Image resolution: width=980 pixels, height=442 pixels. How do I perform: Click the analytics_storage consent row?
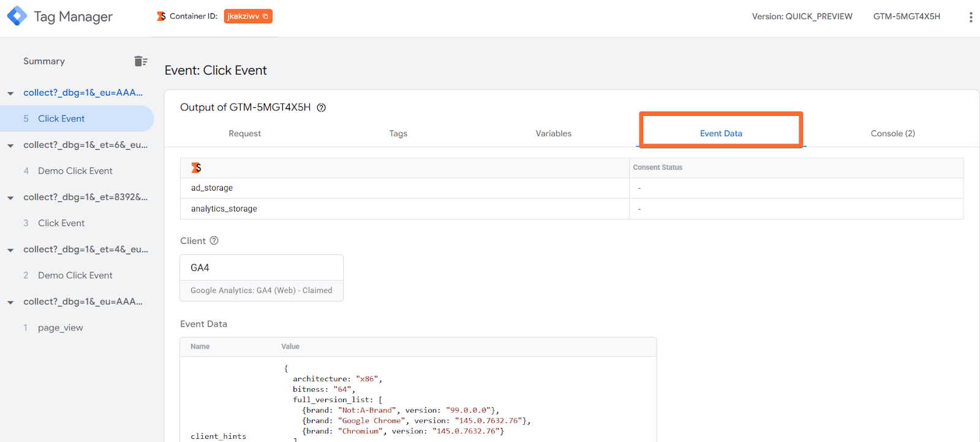tap(571, 209)
